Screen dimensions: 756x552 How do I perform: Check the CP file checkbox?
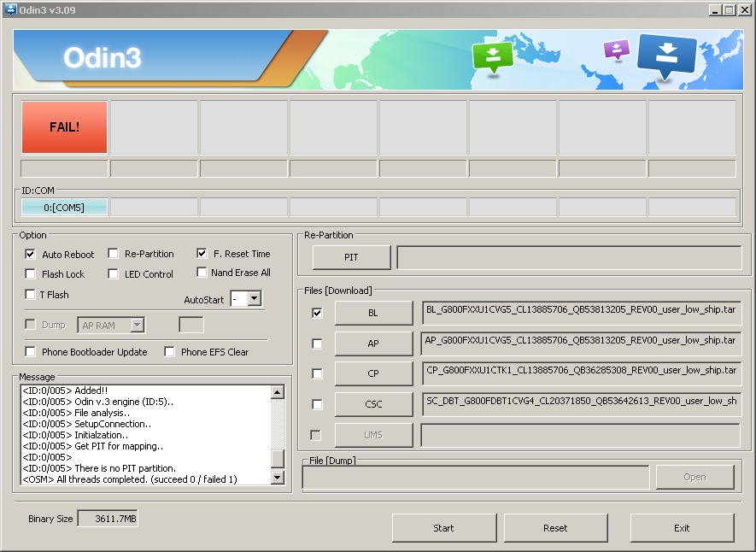pyautogui.click(x=317, y=373)
